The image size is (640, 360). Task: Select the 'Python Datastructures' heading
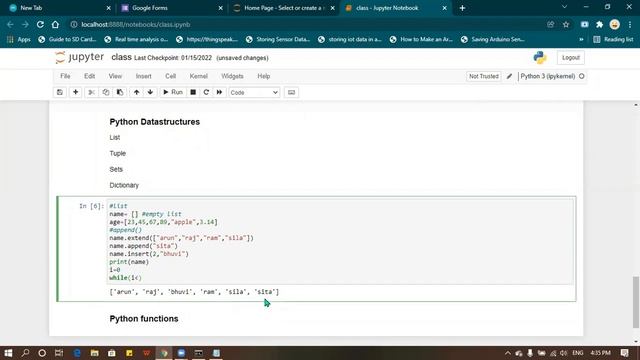point(155,122)
